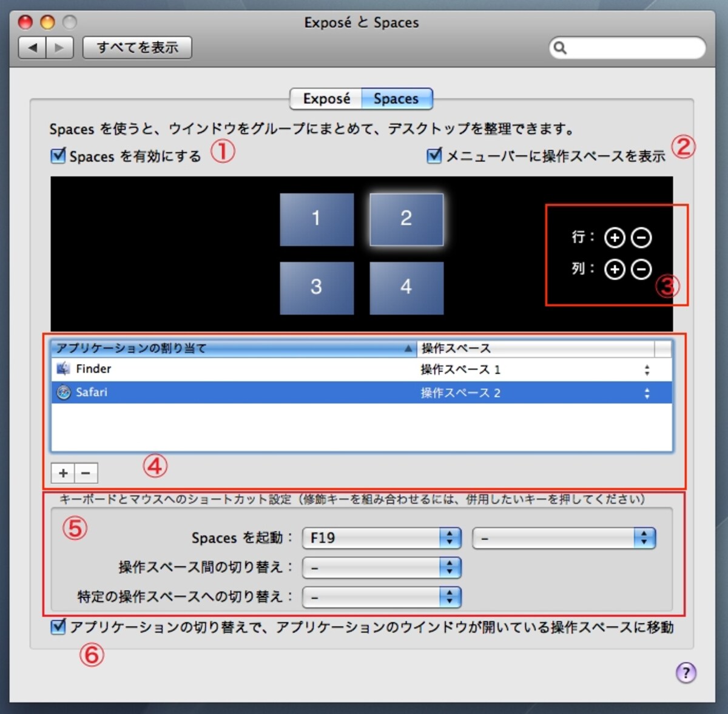Click the Safari compass icon in list
The height and width of the screenshot is (714, 728).
tap(64, 392)
